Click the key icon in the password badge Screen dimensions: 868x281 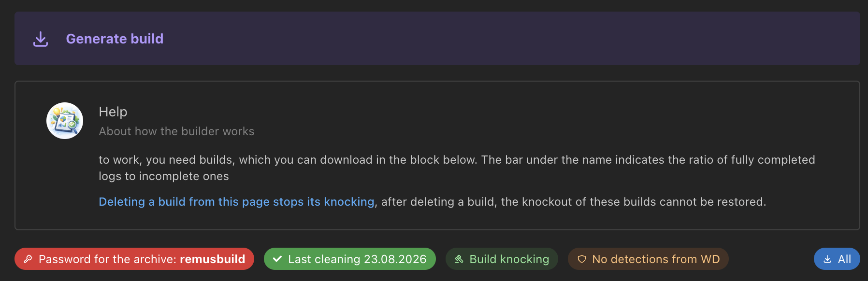coord(28,259)
